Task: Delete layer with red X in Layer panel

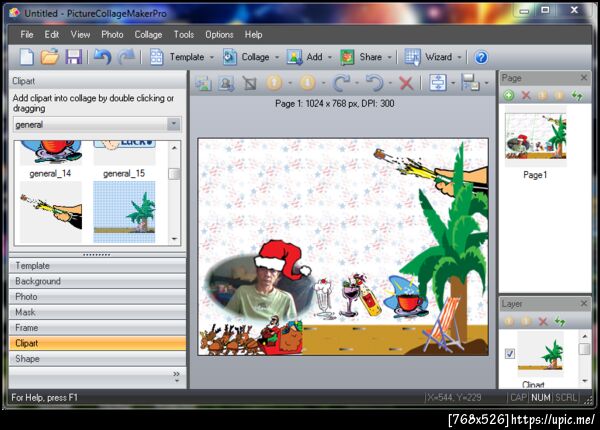Action: click(x=543, y=321)
